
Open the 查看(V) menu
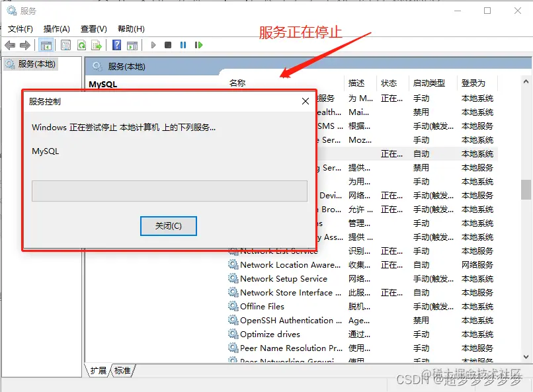coord(94,29)
